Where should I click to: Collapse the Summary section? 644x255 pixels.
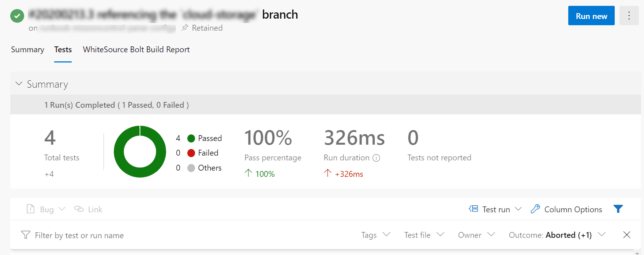[19, 84]
